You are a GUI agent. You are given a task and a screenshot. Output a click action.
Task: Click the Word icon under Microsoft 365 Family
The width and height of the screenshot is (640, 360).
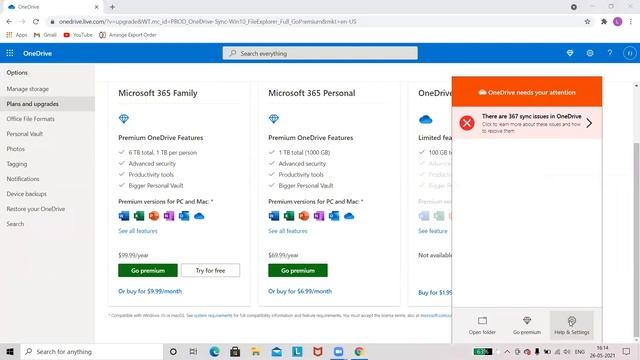click(x=124, y=216)
